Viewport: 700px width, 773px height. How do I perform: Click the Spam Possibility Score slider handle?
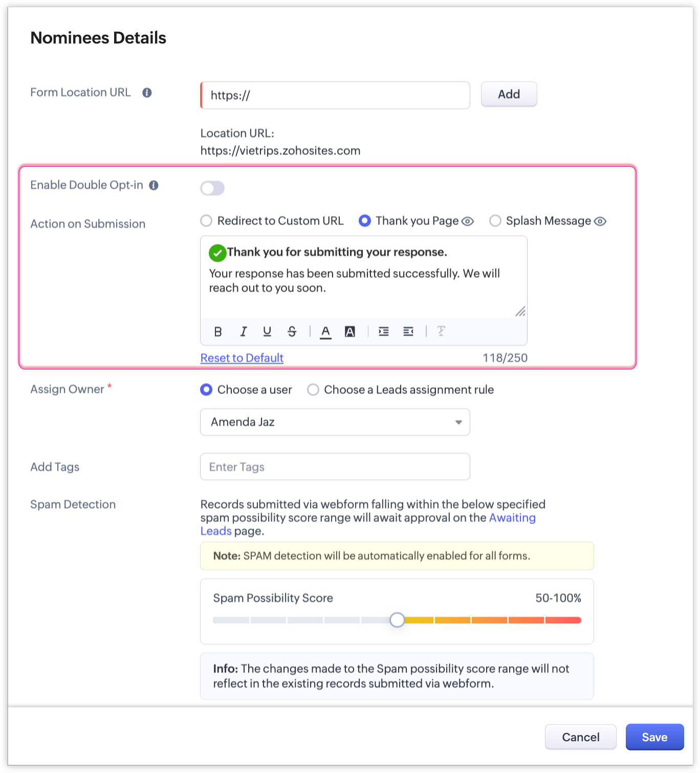pos(397,620)
